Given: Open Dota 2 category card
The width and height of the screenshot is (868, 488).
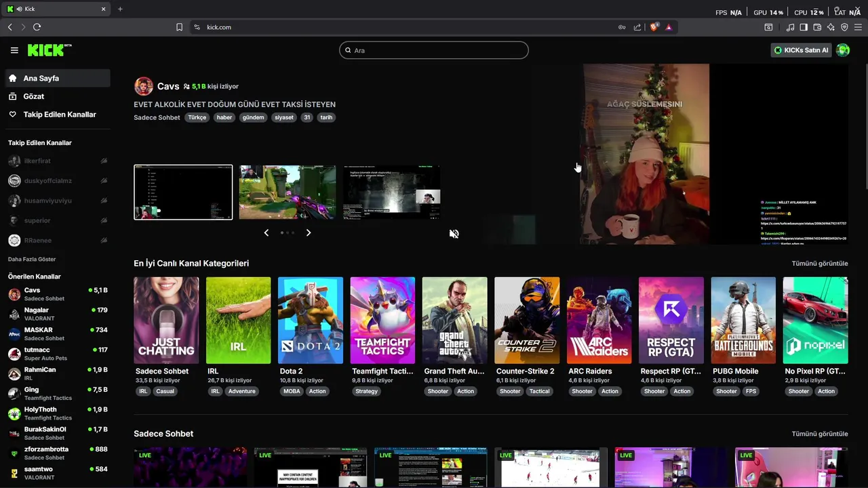Looking at the screenshot, I should [x=311, y=321].
